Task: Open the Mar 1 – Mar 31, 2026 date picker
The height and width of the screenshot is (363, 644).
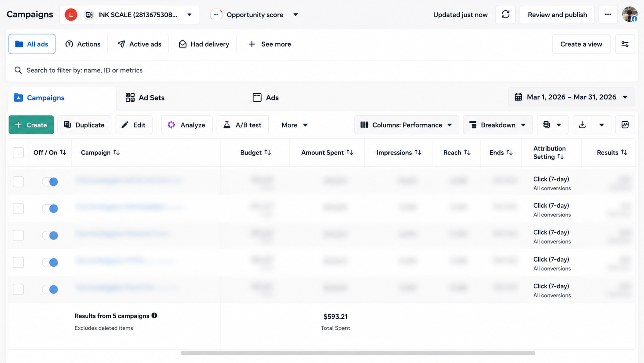Action: pyautogui.click(x=571, y=97)
